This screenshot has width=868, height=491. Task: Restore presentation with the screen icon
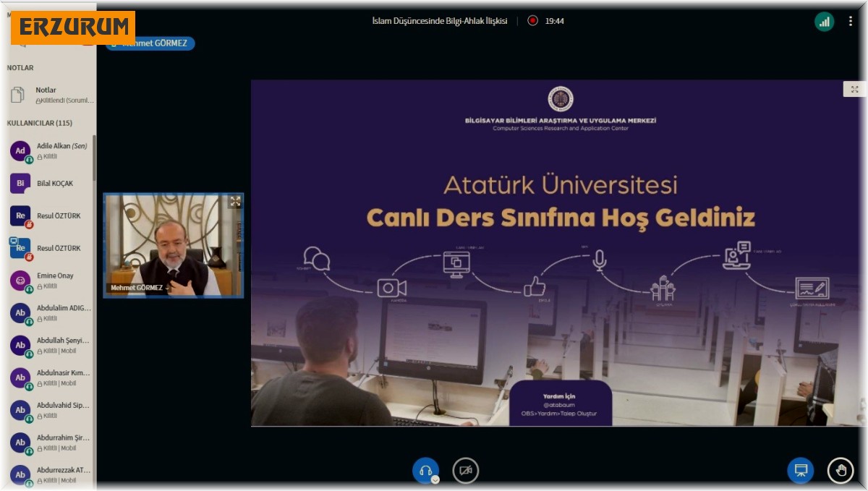click(800, 469)
